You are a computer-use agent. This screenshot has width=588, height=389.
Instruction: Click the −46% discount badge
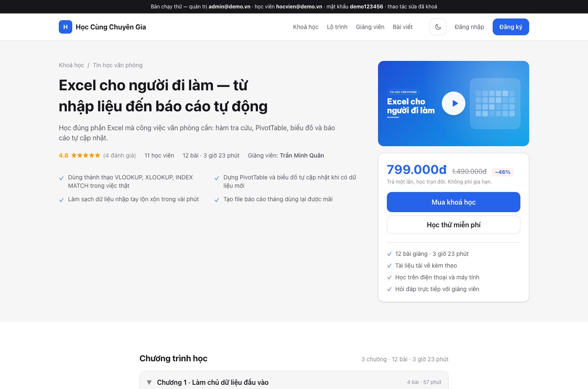click(503, 172)
